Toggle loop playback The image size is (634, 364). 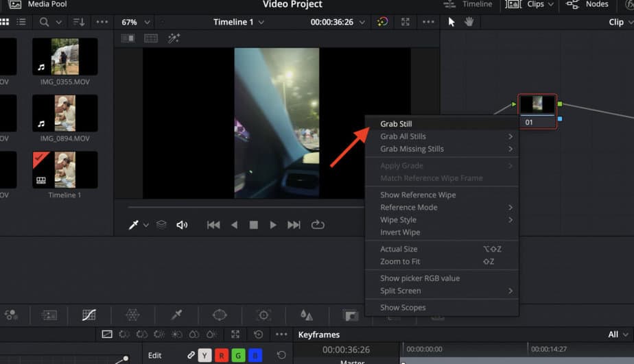tap(318, 225)
